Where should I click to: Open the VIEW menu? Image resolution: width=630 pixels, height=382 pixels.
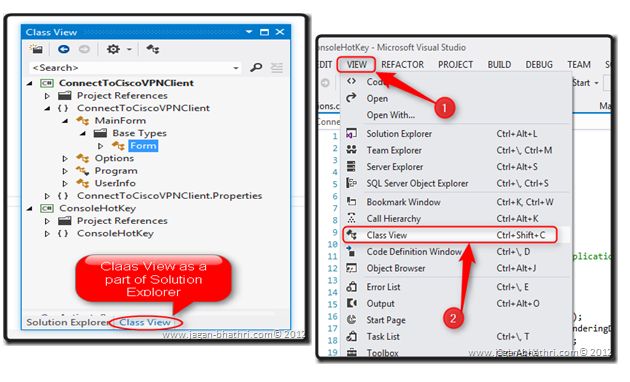tap(356, 65)
